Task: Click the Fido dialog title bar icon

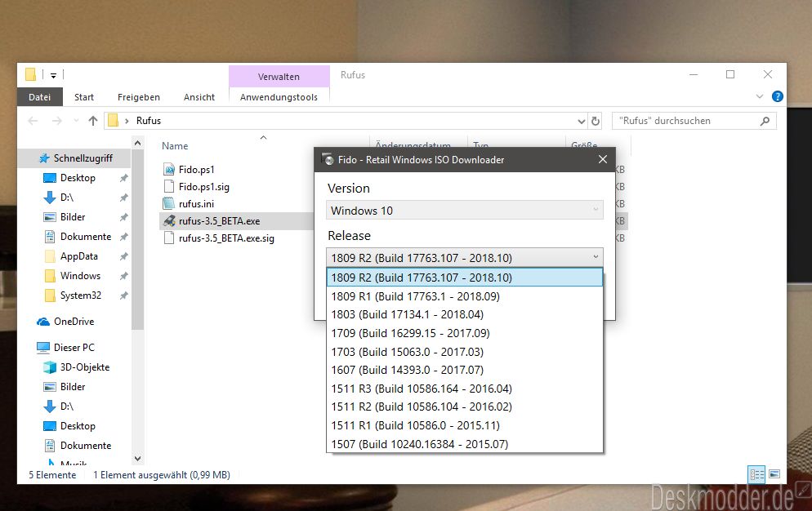Action: [x=328, y=159]
